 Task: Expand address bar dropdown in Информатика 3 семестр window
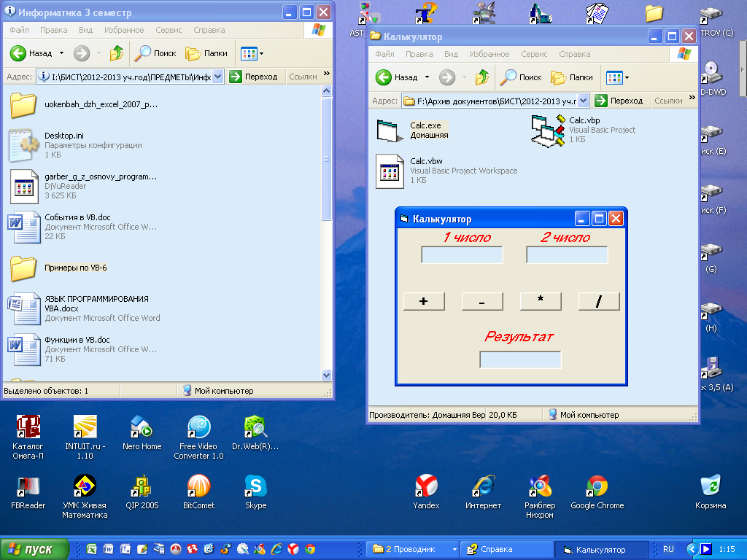click(217, 77)
